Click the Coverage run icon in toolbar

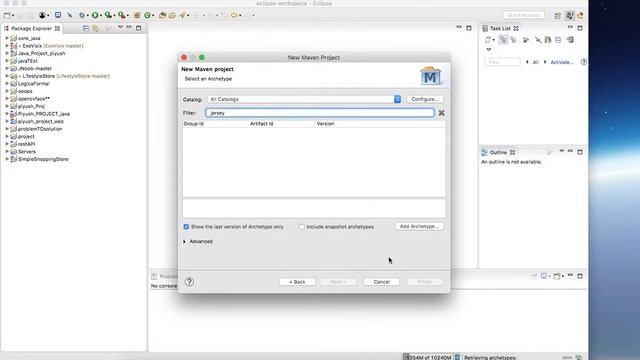tap(108, 15)
